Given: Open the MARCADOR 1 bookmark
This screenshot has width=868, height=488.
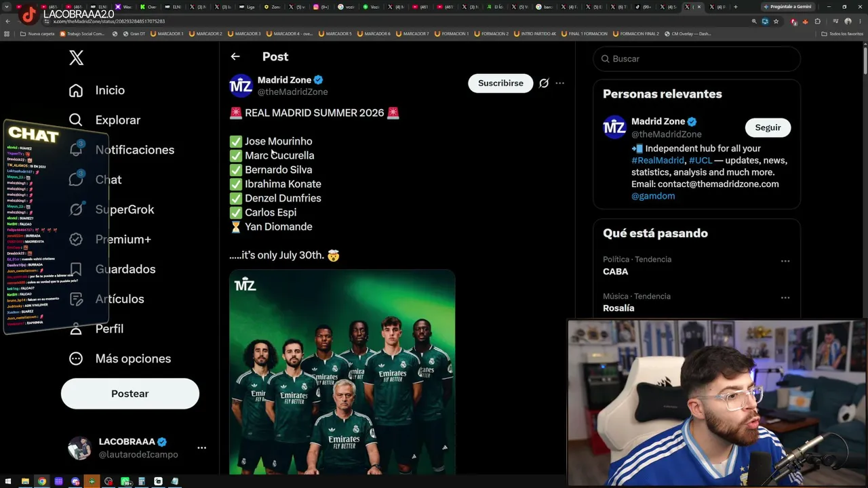Looking at the screenshot, I should (x=167, y=34).
